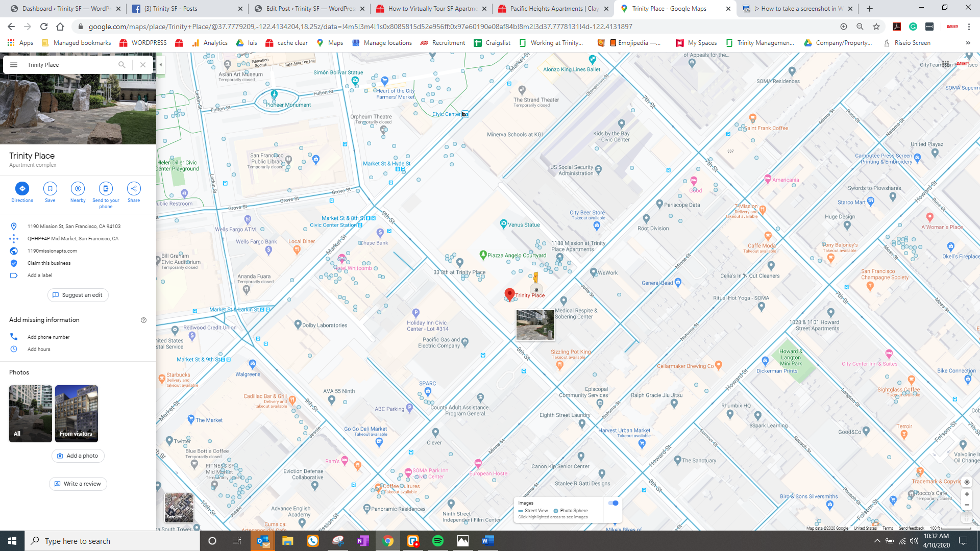Click the search magnifier in Maps panel
This screenshot has height=551, width=980.
(x=121, y=65)
